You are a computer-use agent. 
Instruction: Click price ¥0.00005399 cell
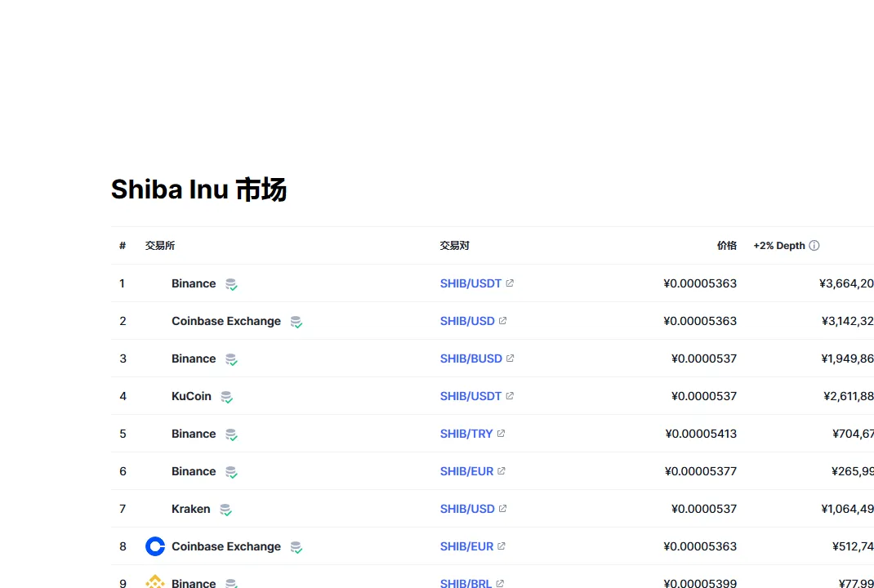pos(701,583)
